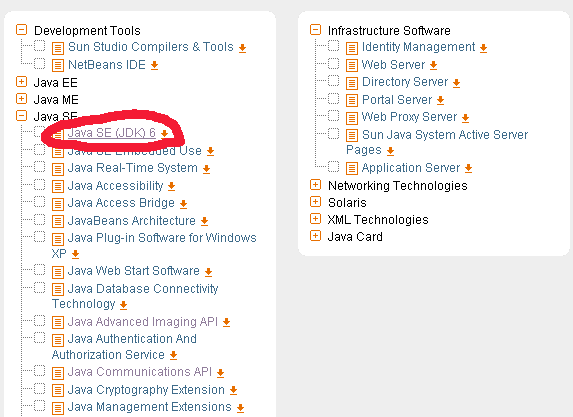
Task: Expand the Solaris category
Action: [x=315, y=202]
